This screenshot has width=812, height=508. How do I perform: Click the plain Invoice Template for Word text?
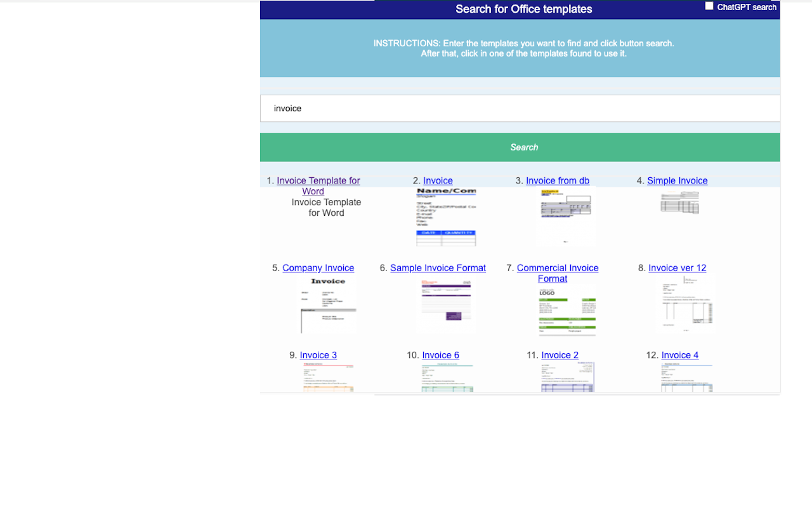[x=326, y=208]
